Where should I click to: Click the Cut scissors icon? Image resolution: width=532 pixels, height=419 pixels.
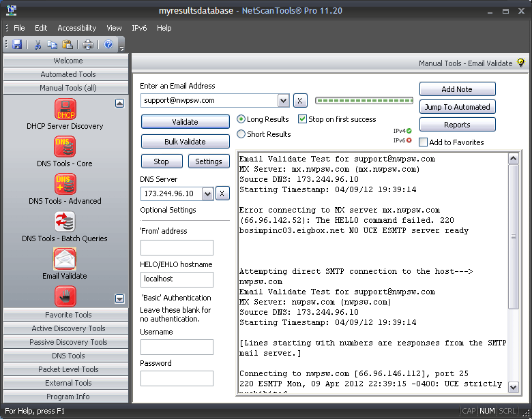[x=38, y=44]
